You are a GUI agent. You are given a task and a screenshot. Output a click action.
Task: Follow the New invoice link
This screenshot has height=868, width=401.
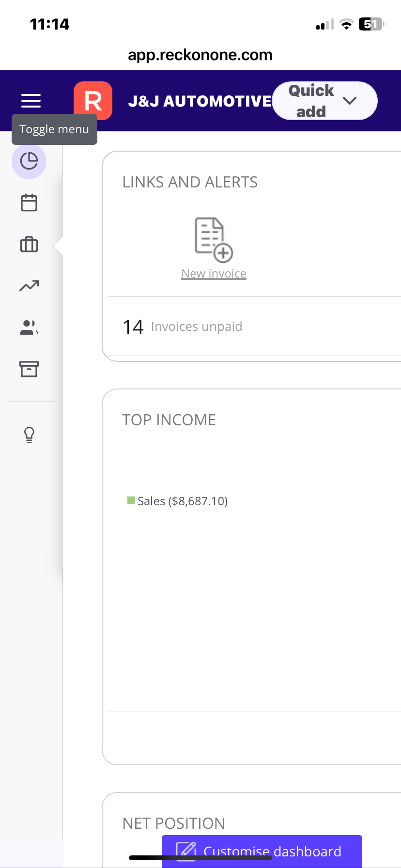[214, 274]
